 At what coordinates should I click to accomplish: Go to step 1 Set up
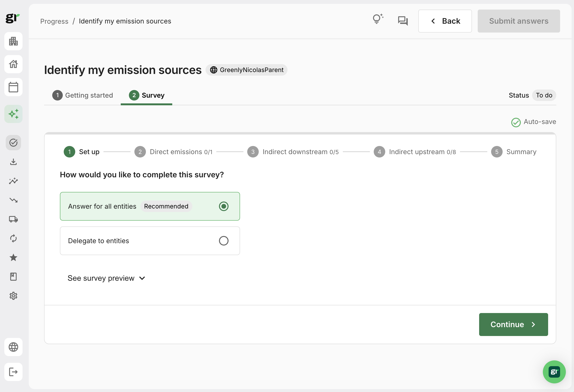click(81, 152)
